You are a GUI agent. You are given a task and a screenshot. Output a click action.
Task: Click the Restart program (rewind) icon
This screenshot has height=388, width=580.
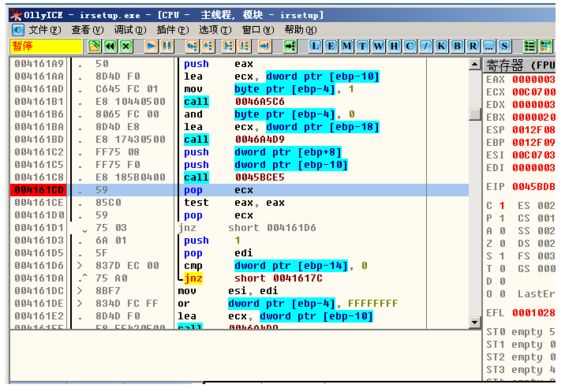[110, 46]
